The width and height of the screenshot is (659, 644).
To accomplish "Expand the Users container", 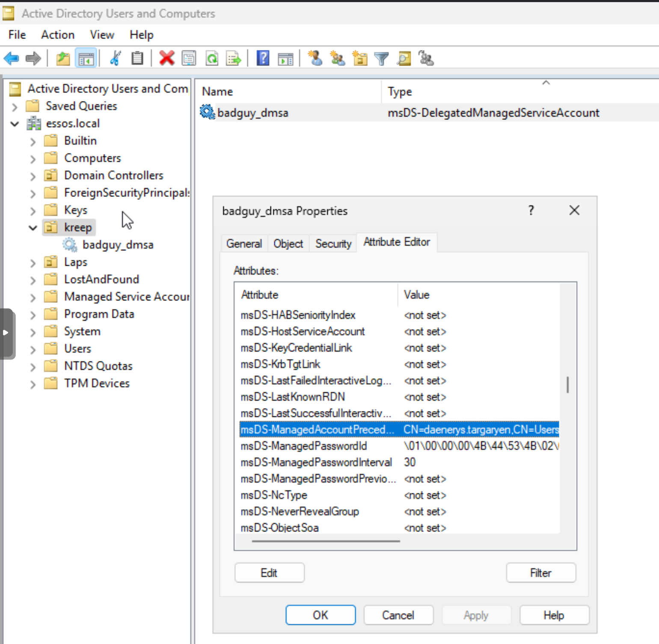I will pyautogui.click(x=33, y=350).
